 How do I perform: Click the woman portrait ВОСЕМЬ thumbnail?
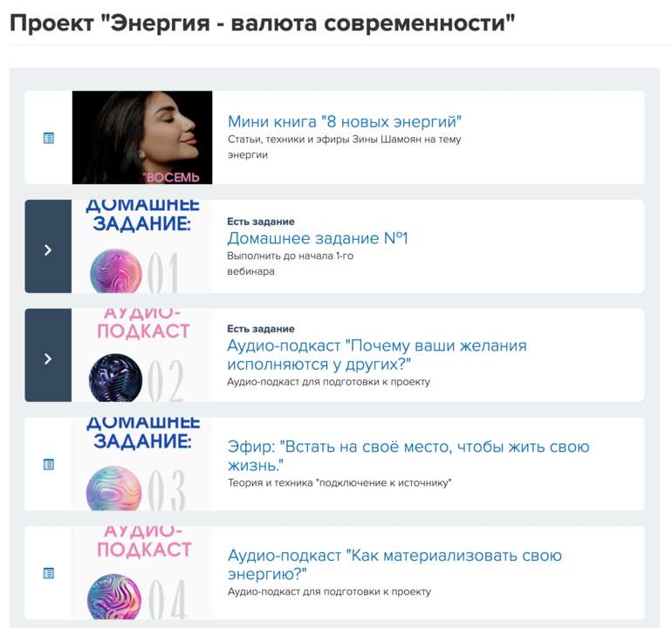(142, 138)
